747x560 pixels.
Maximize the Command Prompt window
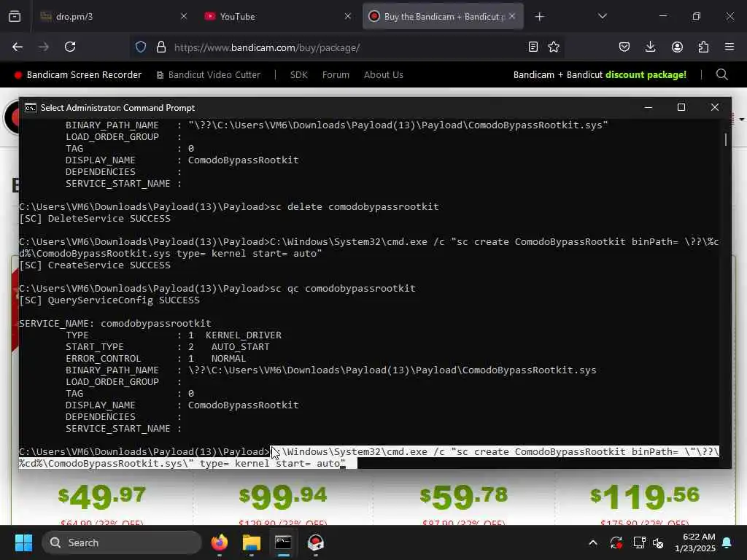tap(681, 108)
